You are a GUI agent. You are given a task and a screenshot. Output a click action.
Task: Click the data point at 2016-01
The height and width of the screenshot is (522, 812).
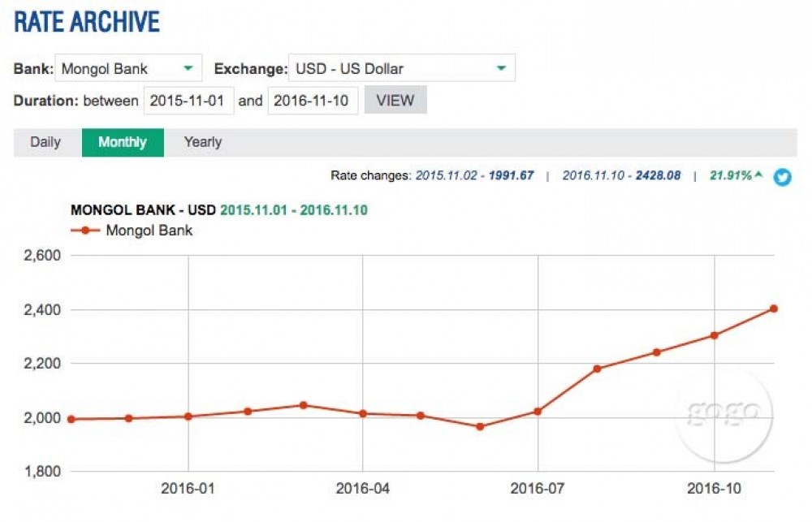tap(188, 416)
